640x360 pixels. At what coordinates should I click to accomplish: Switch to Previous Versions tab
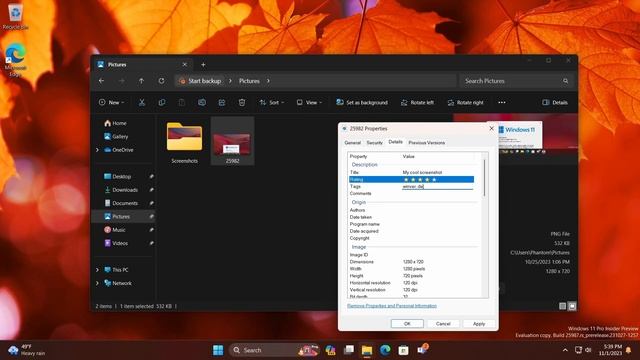point(427,143)
